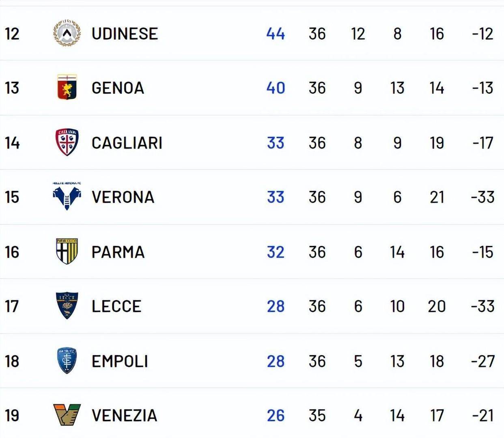
Task: Click the Parma club crest
Action: pyautogui.click(x=67, y=251)
